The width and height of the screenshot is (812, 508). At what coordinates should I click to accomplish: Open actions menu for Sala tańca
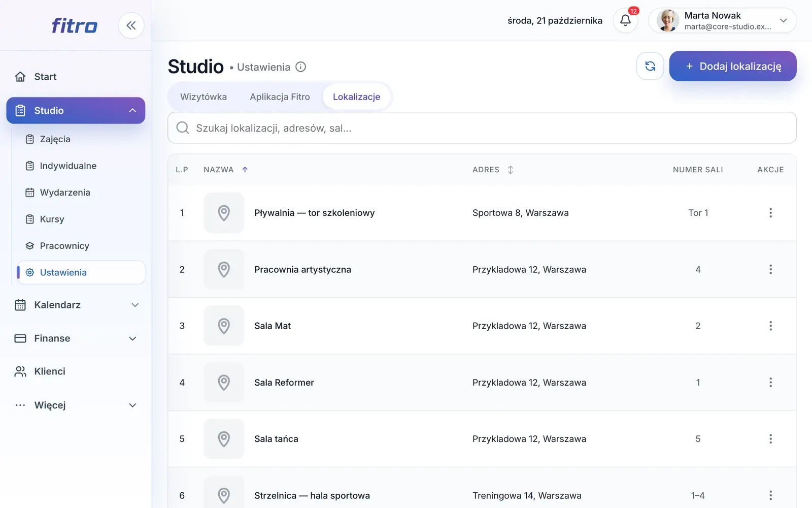(x=770, y=439)
